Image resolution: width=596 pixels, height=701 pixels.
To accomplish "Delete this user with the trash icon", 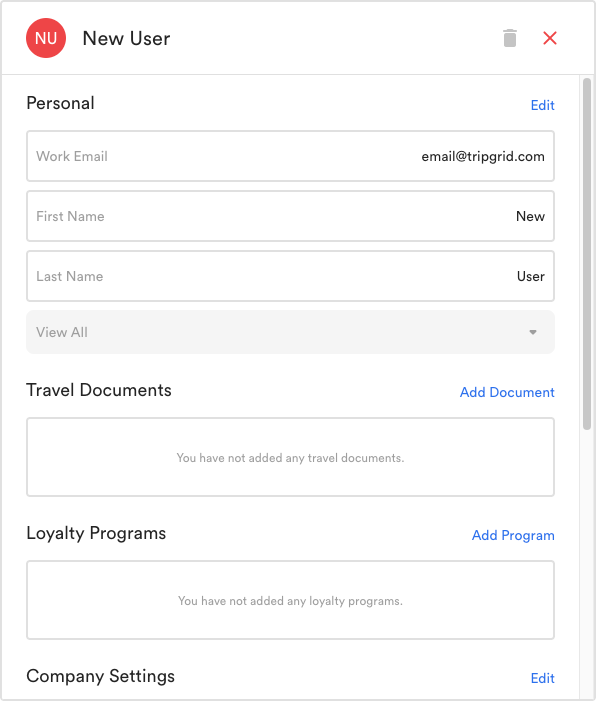I will 510,38.
